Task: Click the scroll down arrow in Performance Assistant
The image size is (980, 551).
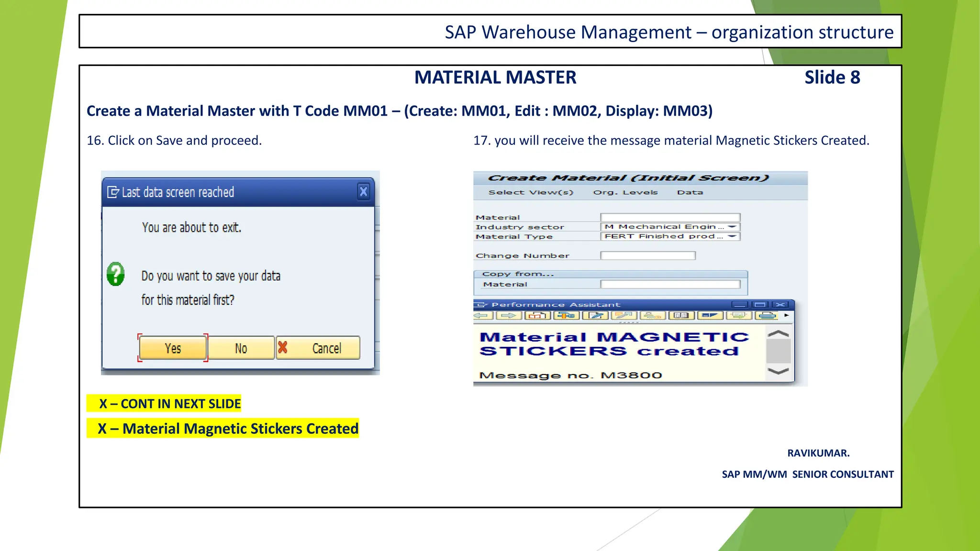Action: 778,371
